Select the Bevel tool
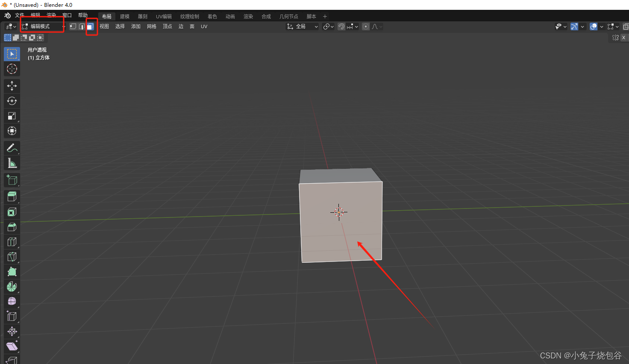 12,227
